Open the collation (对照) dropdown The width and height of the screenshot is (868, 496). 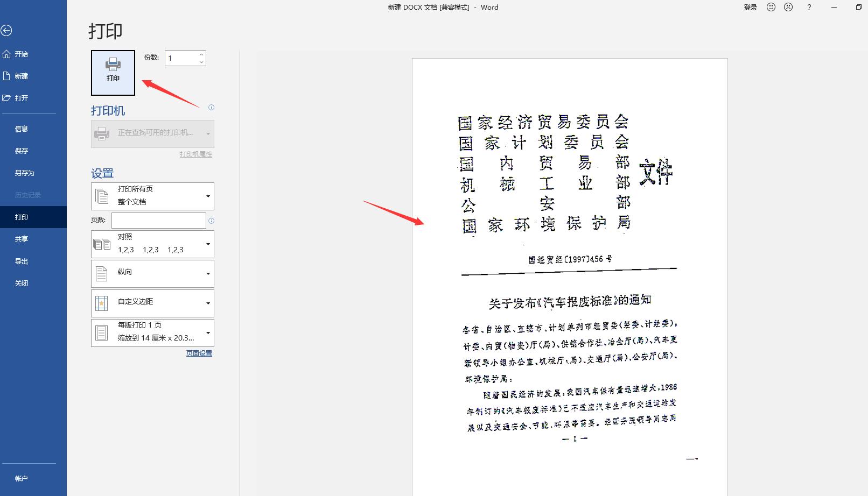click(152, 244)
